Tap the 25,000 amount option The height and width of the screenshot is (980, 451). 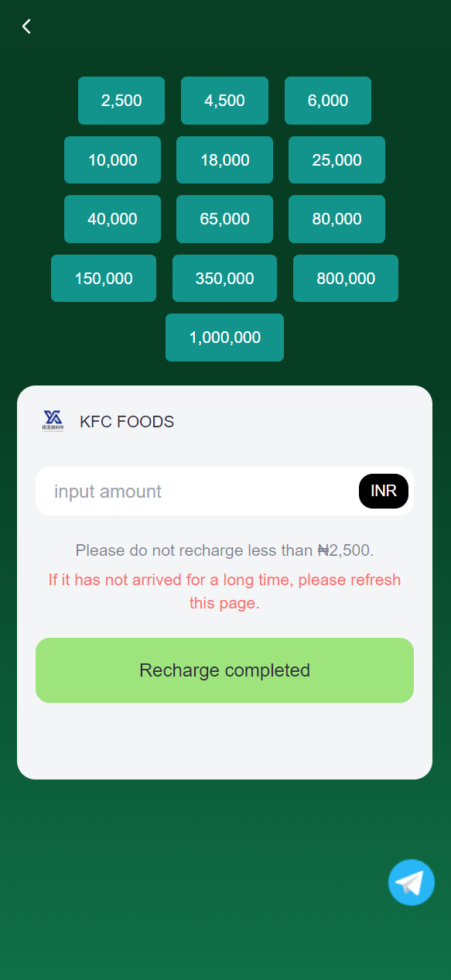point(337,160)
